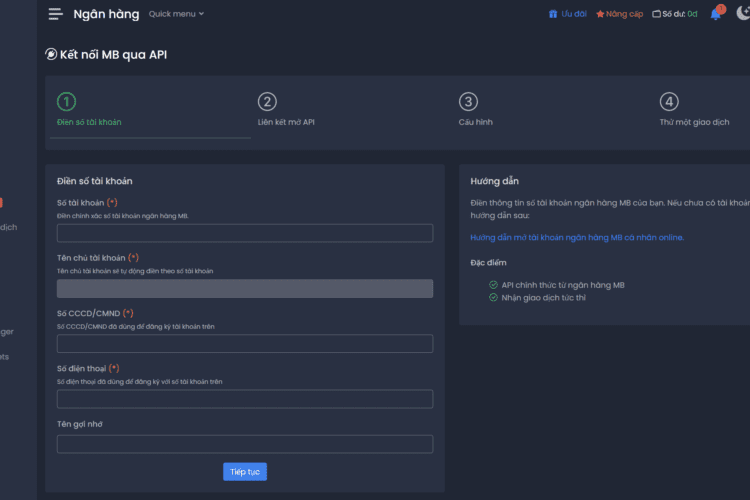
Task: Switch theme with the moon icon
Action: tap(743, 14)
